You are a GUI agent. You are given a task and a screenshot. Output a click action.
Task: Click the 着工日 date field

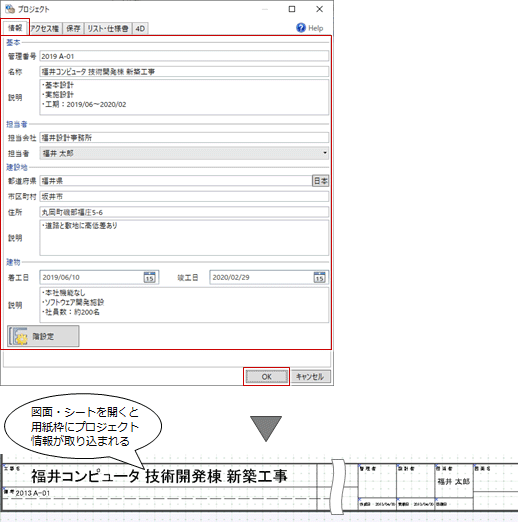(x=99, y=277)
